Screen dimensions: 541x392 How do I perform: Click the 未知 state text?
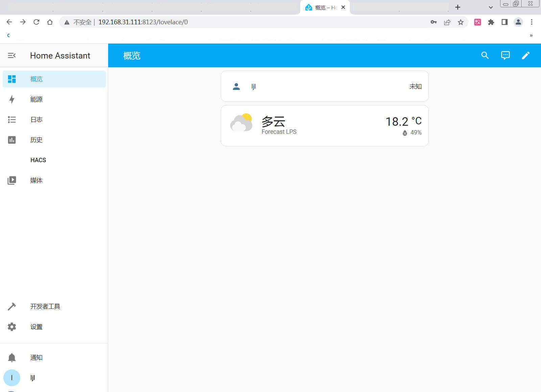[416, 87]
